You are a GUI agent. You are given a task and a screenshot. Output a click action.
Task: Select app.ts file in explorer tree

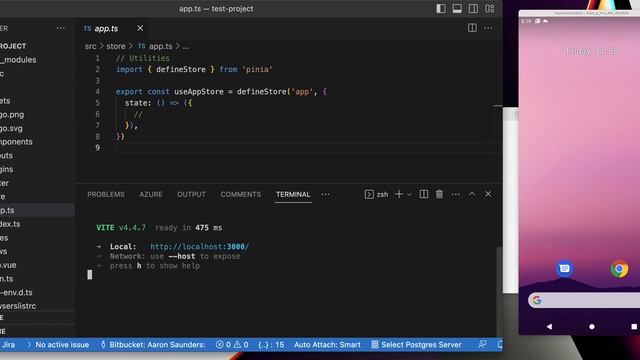click(x=37, y=210)
